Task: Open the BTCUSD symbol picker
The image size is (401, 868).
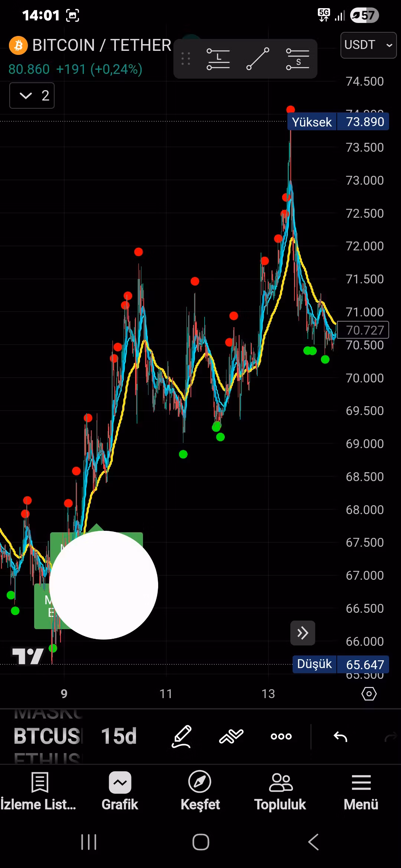Action: click(47, 736)
